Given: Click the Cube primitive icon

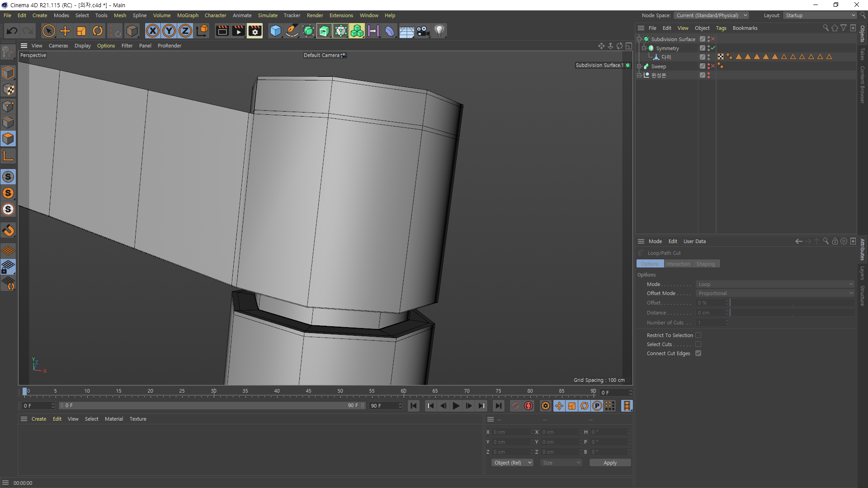Looking at the screenshot, I should [275, 31].
